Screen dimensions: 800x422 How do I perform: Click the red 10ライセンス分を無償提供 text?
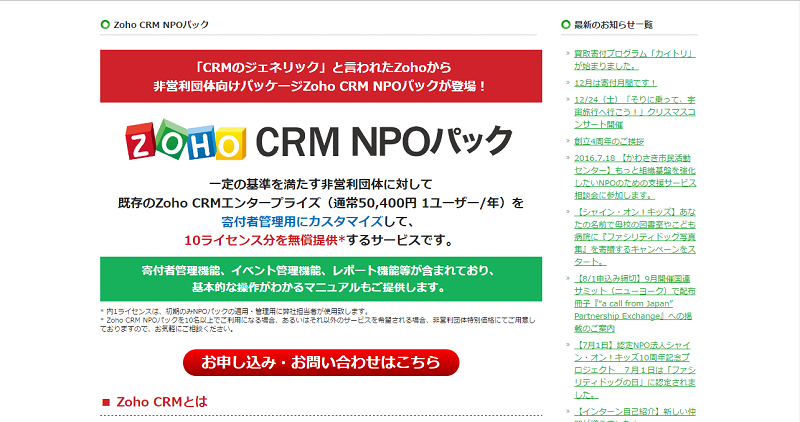coord(265,240)
